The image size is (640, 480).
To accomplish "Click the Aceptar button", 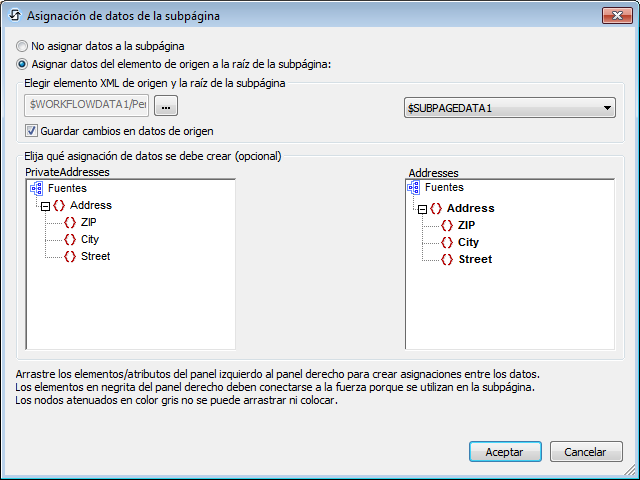I will (504, 452).
